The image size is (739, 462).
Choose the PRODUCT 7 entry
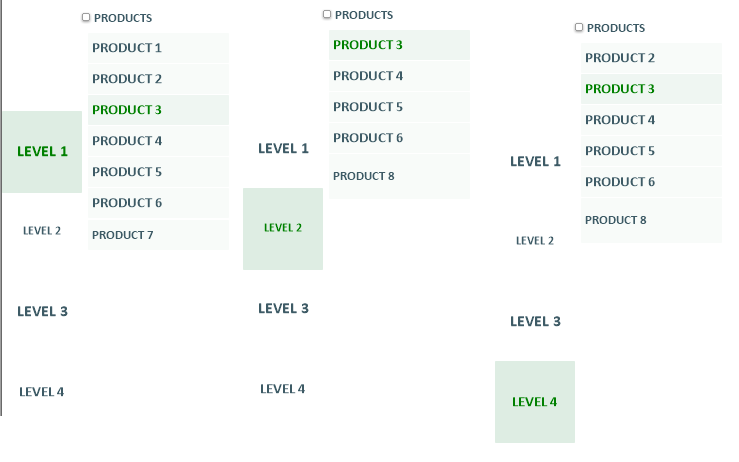point(158,235)
